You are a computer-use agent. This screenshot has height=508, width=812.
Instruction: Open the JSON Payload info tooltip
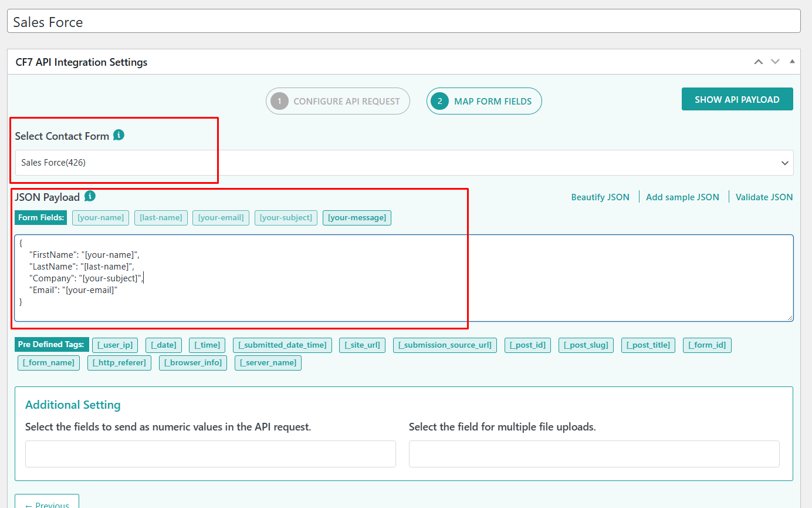[x=89, y=196]
